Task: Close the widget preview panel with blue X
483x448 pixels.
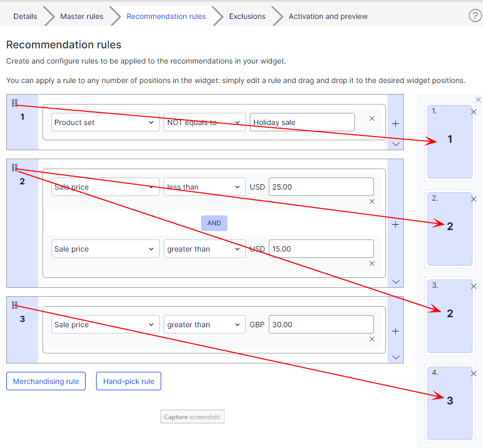Action: 478,99
